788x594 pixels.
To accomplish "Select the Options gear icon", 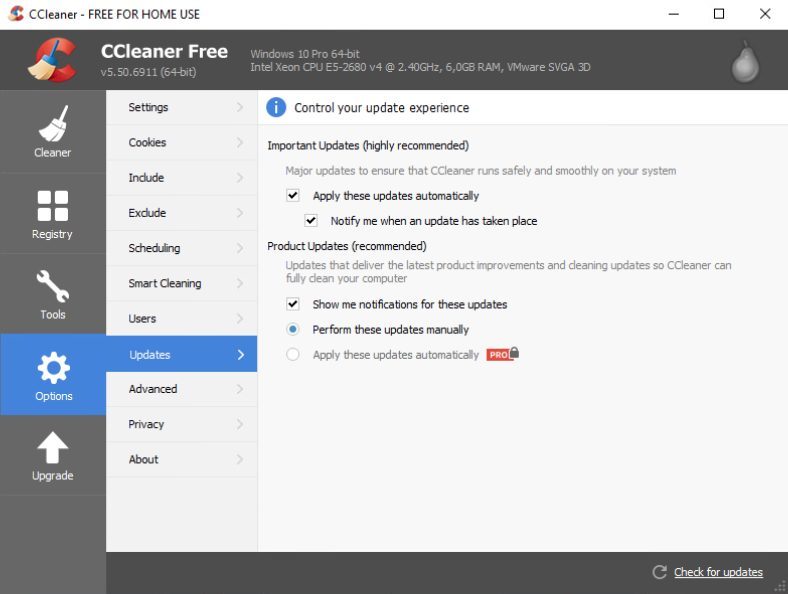I will [52, 369].
